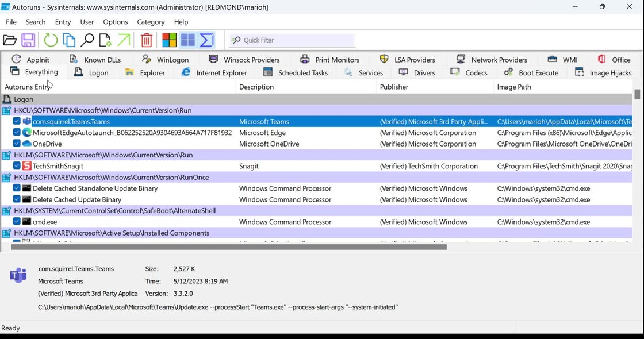Save entries with the floppy disk icon

pyautogui.click(x=28, y=40)
